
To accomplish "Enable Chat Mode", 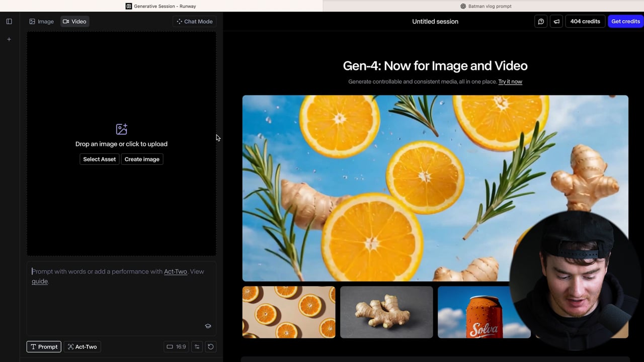I will pyautogui.click(x=194, y=22).
